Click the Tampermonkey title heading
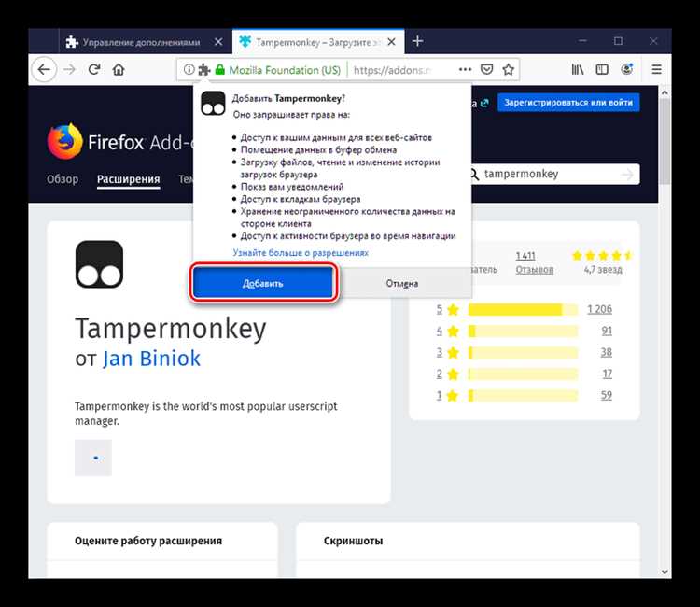Viewport: 700px width, 607px height. coord(171,329)
